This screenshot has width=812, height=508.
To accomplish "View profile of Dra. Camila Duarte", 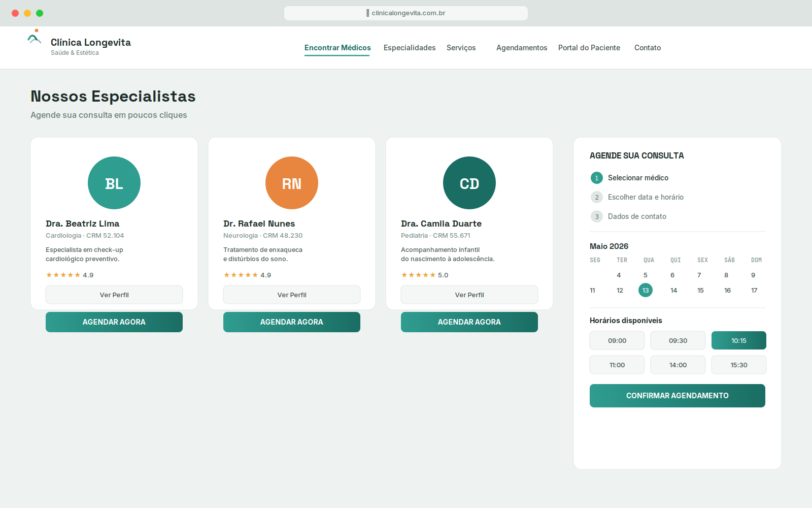I will click(469, 295).
